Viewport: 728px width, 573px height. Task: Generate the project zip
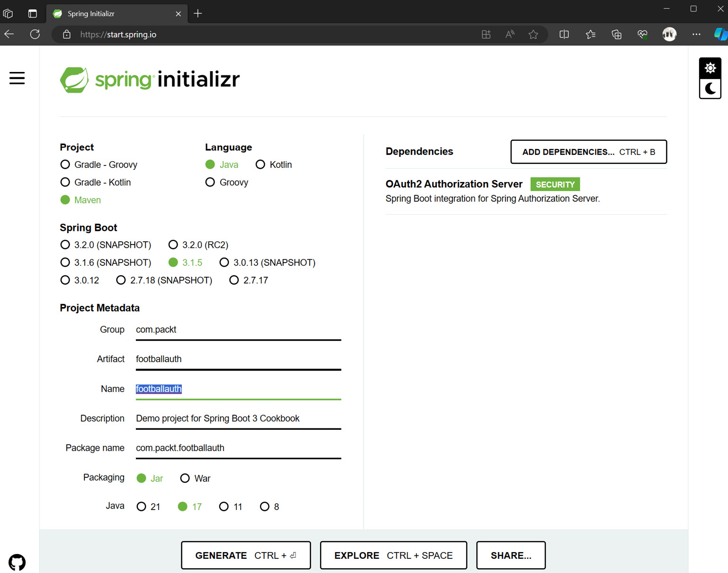[246, 555]
